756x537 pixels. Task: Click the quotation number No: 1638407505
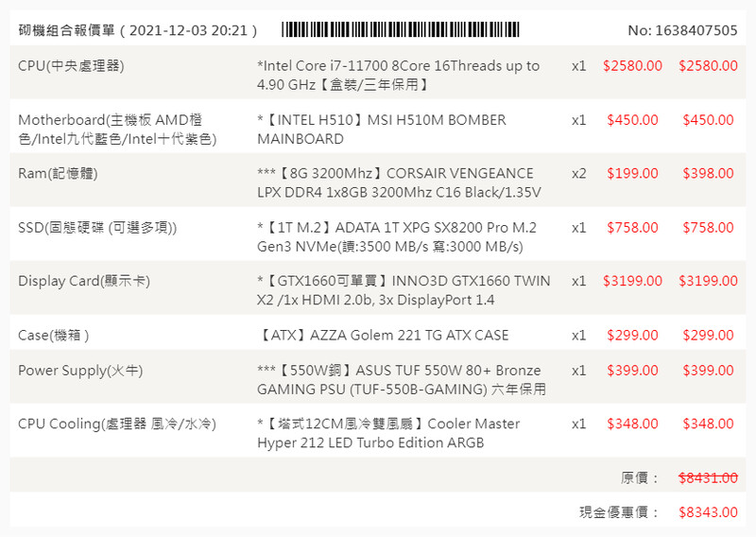pyautogui.click(x=682, y=30)
